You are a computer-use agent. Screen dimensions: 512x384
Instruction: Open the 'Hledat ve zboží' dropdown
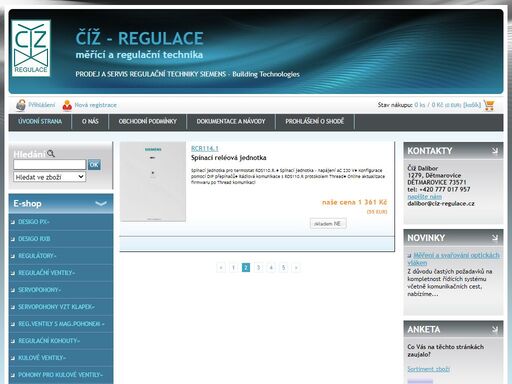click(x=50, y=177)
